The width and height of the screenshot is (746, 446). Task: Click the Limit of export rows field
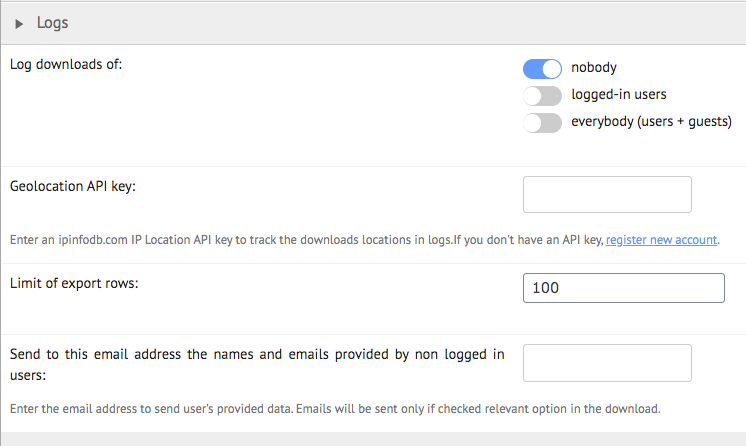click(x=624, y=288)
